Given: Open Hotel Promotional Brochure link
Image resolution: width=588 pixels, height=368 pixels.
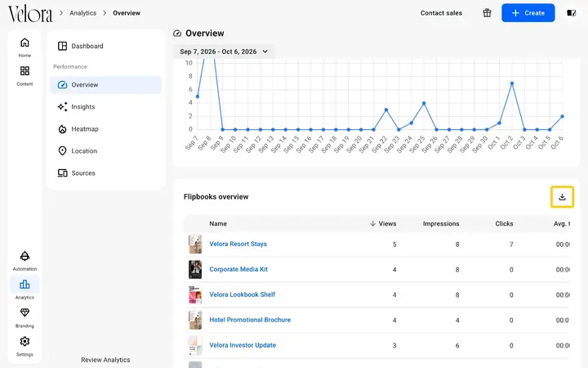Looking at the screenshot, I should tap(250, 320).
